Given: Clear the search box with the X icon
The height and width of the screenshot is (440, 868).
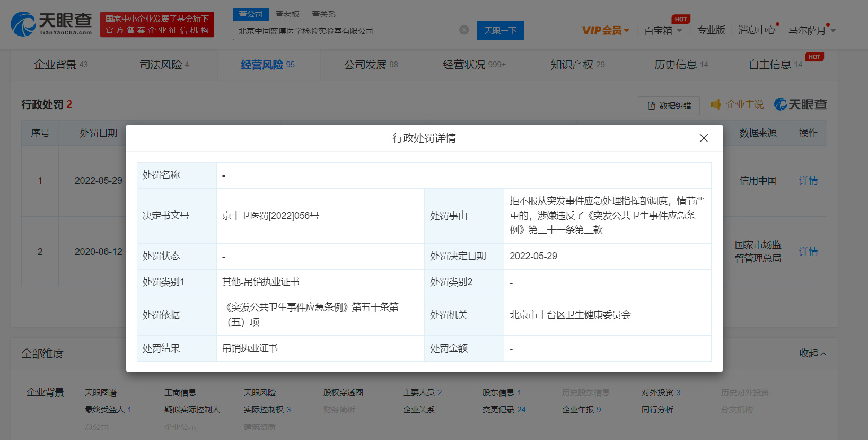Looking at the screenshot, I should [x=464, y=30].
